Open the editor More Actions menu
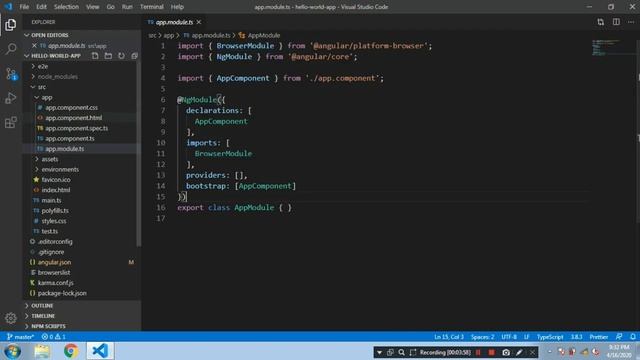This screenshot has width=640, height=360. coord(631,22)
